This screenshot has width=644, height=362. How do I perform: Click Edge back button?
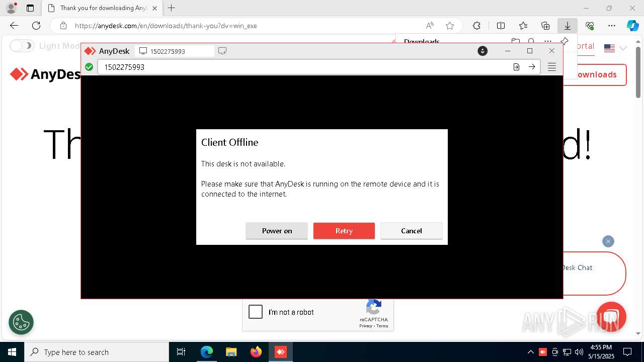click(x=14, y=26)
